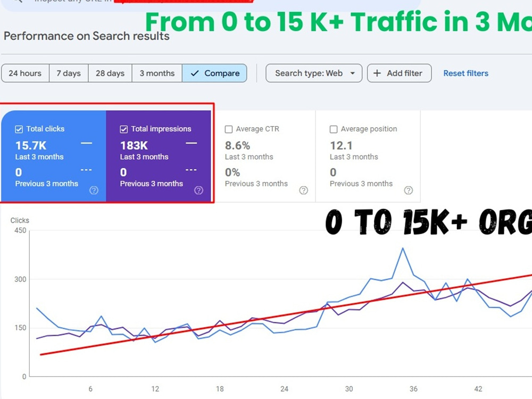
Task: Open help icon on Average CTR card
Action: click(304, 190)
